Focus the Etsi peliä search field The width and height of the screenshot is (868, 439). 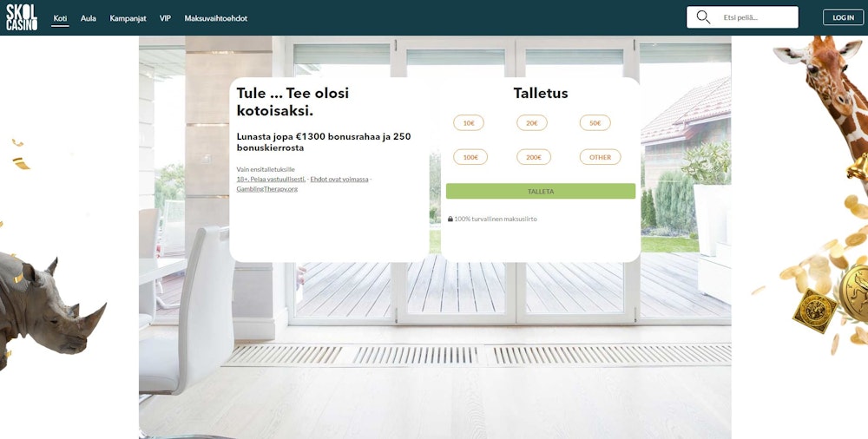753,17
